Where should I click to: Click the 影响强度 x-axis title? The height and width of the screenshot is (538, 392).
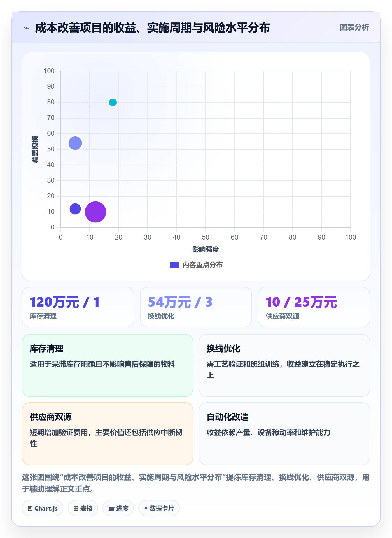coord(206,249)
